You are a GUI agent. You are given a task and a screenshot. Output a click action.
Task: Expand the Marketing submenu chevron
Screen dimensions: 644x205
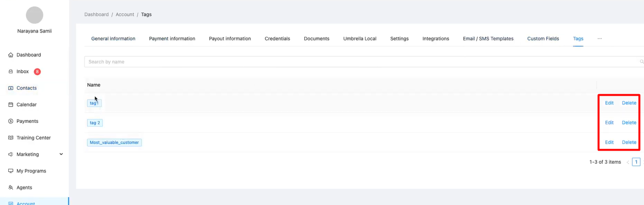(61, 154)
